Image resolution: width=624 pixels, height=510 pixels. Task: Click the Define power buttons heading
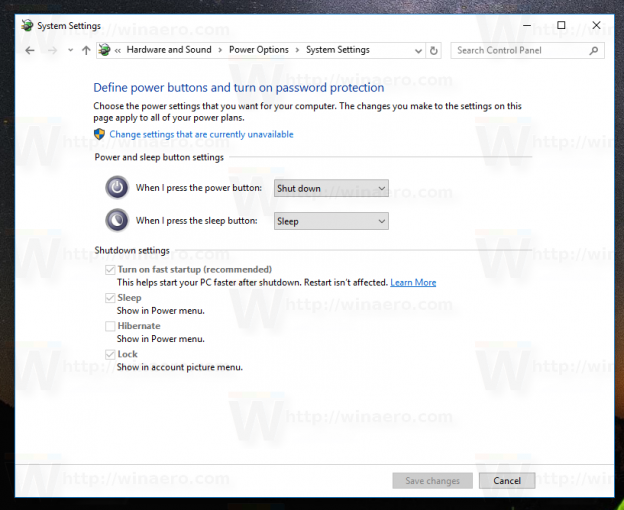(x=239, y=88)
